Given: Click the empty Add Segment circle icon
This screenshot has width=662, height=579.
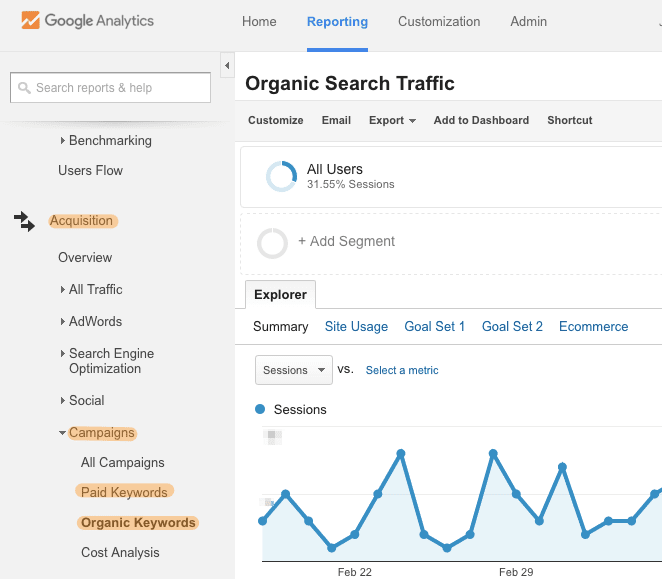Looking at the screenshot, I should point(273,243).
